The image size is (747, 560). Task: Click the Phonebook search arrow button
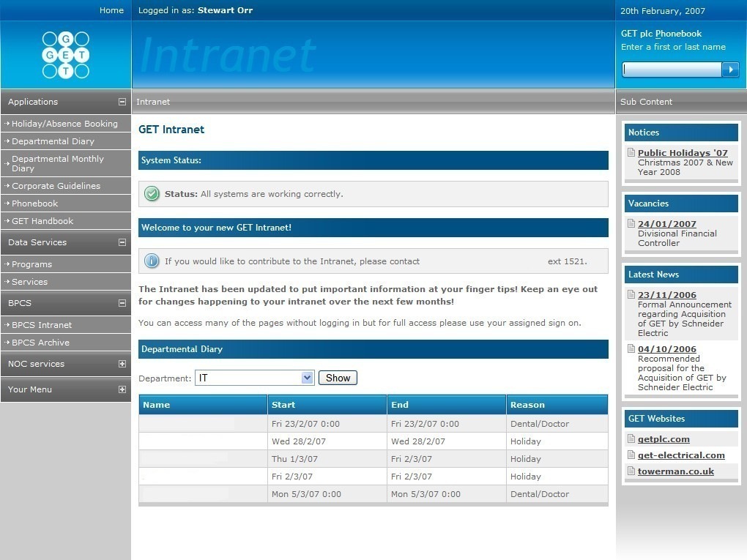coord(730,70)
